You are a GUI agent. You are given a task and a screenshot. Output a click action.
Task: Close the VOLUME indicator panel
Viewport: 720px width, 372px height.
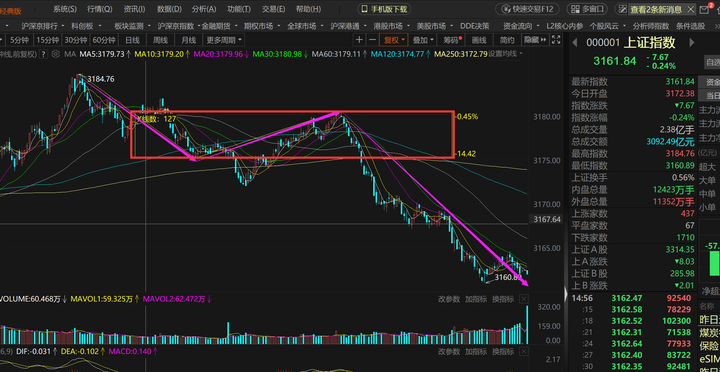pos(523,299)
